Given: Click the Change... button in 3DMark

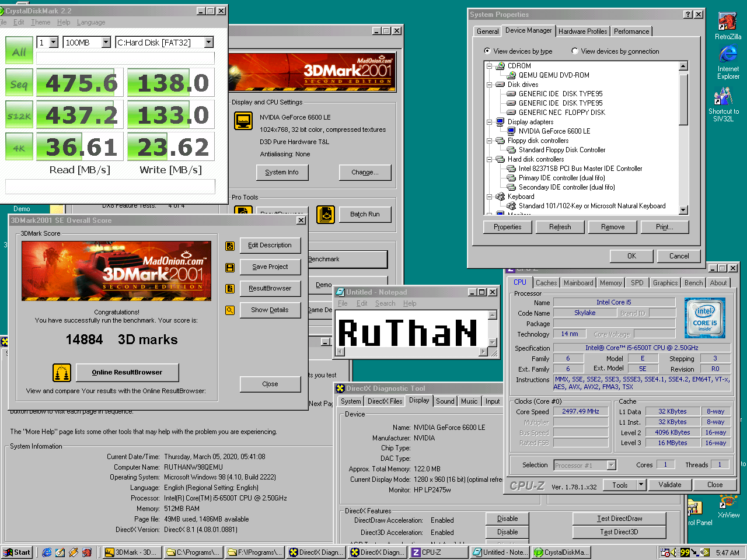Looking at the screenshot, I should 365,172.
